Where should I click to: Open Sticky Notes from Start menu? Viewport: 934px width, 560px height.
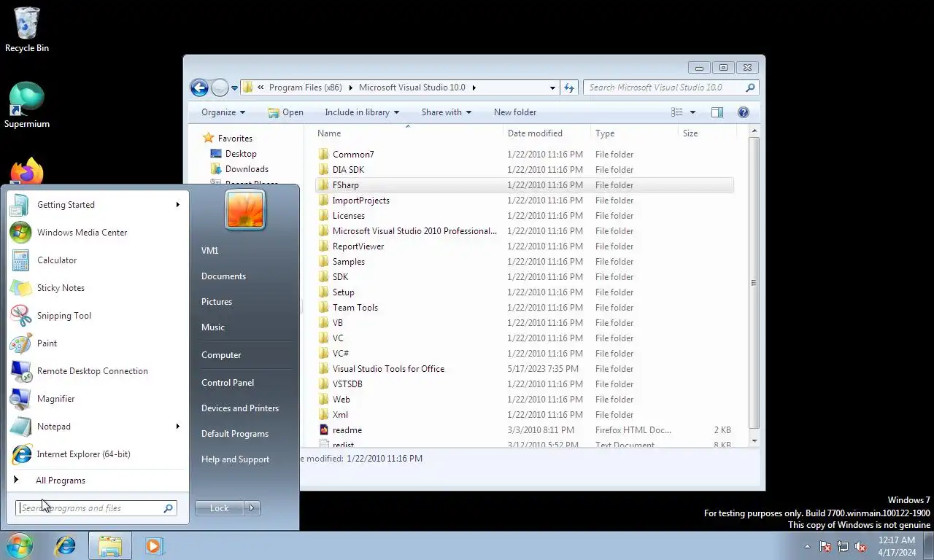(98, 288)
